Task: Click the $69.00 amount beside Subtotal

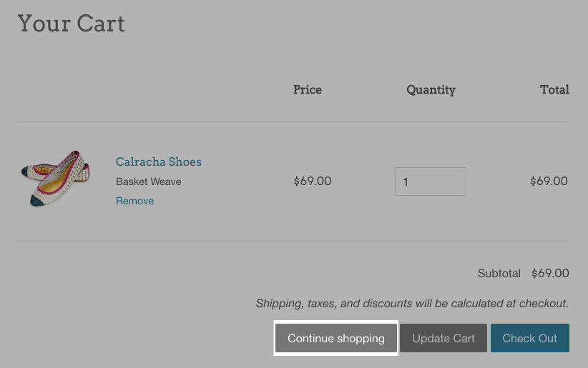Action: pos(550,273)
